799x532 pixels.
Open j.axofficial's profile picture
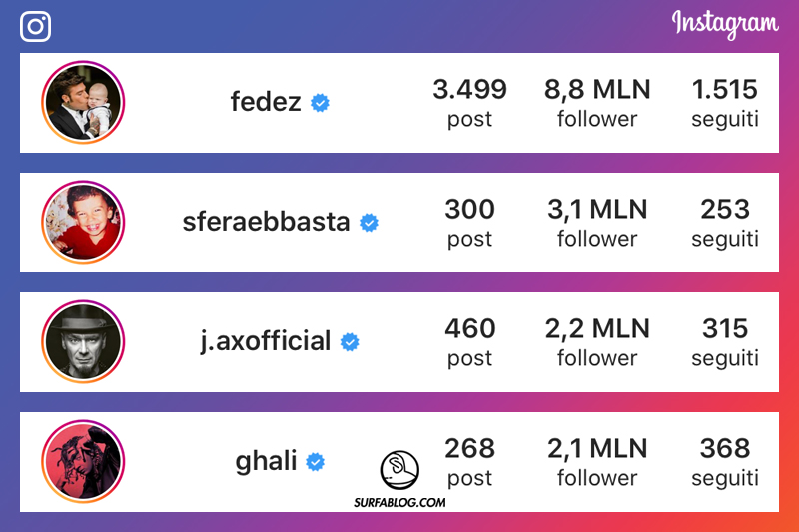83,341
